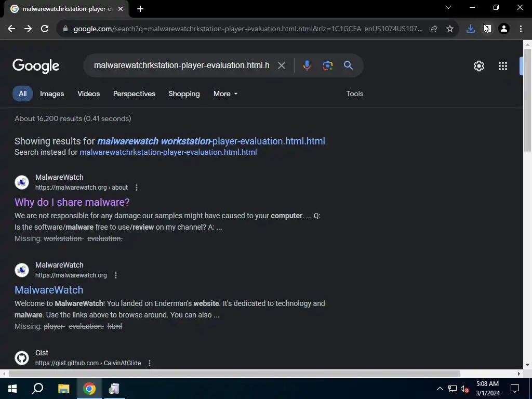
Task: Focus the Google search input field
Action: click(x=181, y=65)
